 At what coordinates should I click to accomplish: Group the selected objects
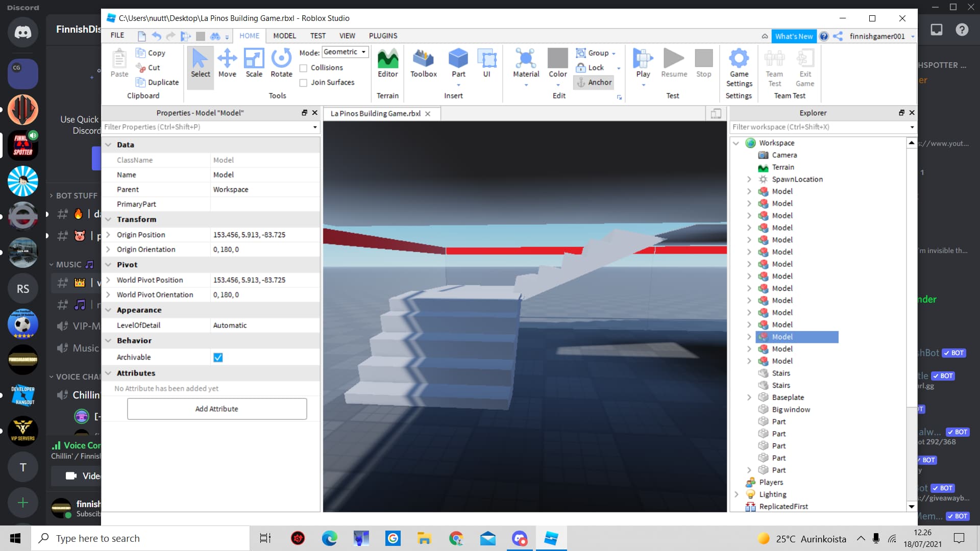tap(592, 53)
